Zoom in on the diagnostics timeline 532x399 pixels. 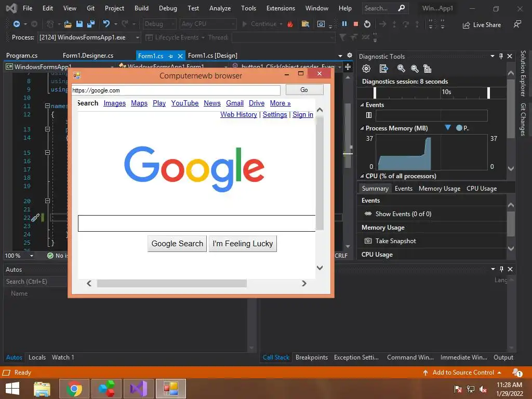pyautogui.click(x=401, y=69)
